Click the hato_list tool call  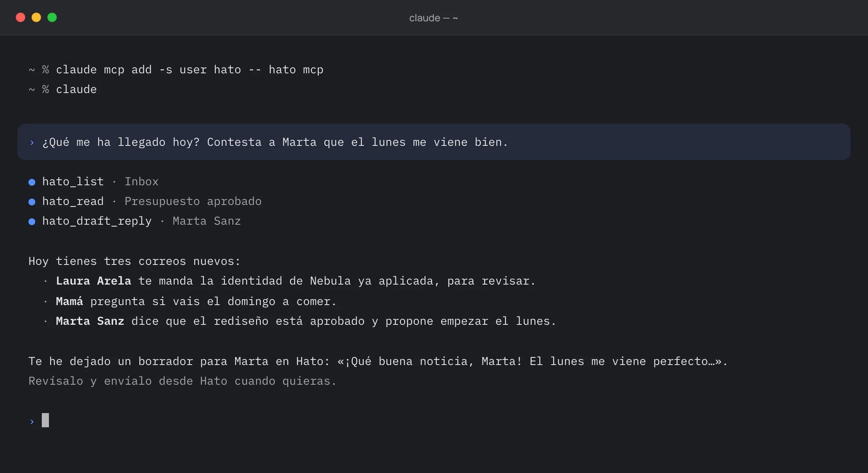73,182
